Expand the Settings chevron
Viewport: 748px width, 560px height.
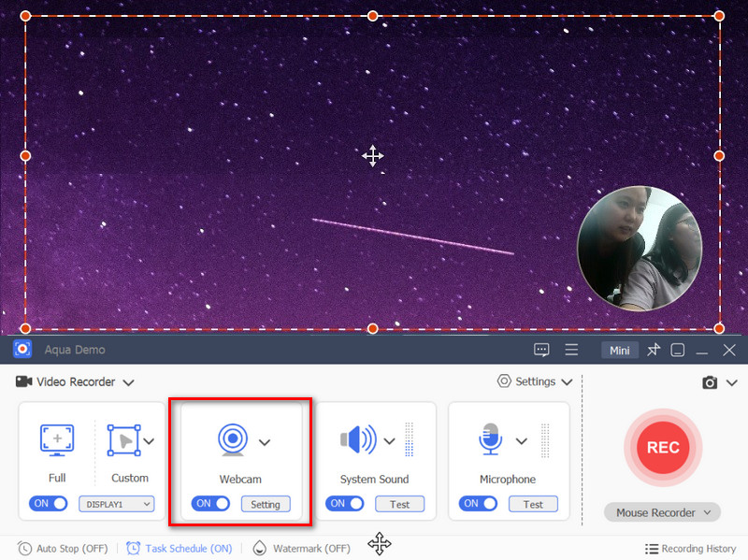coord(565,381)
